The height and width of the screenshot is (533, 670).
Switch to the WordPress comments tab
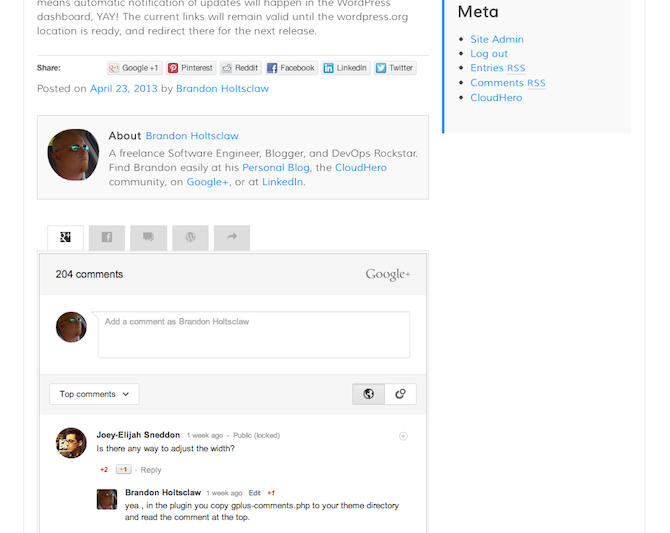pos(190,238)
